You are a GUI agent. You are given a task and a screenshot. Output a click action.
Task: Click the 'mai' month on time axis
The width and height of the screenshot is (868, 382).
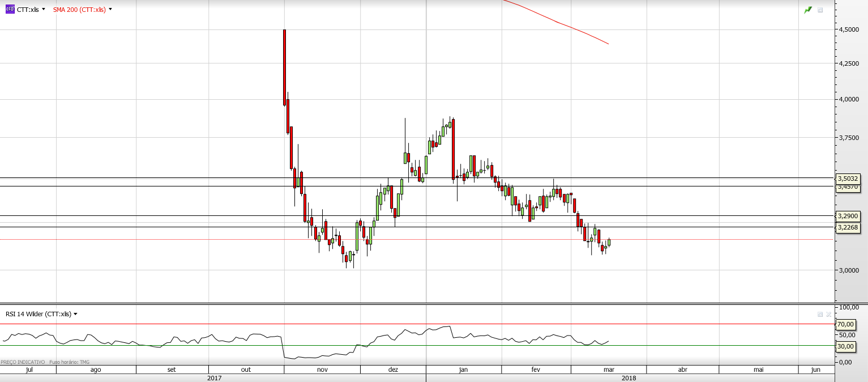click(758, 370)
